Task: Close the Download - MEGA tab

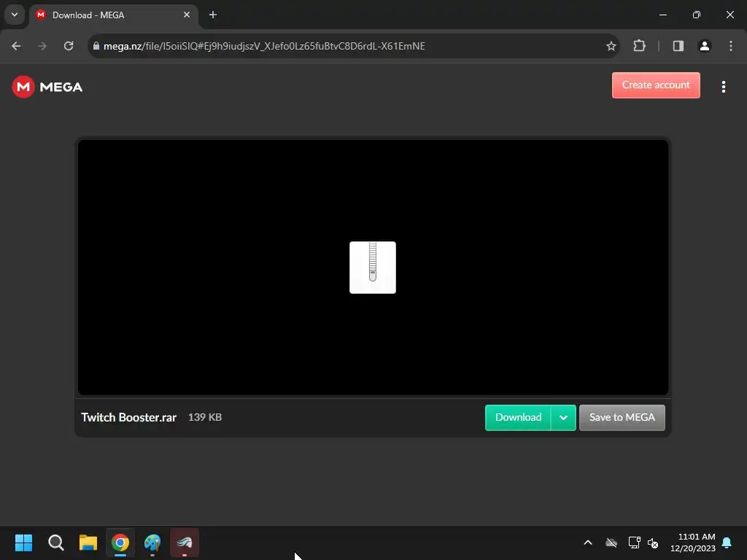Action: tap(187, 15)
